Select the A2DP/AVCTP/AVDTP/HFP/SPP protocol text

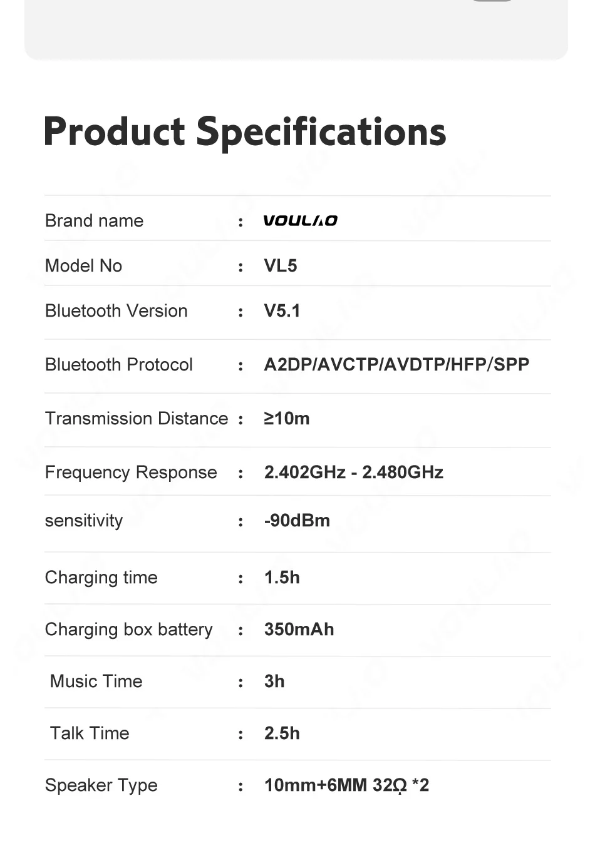click(396, 364)
